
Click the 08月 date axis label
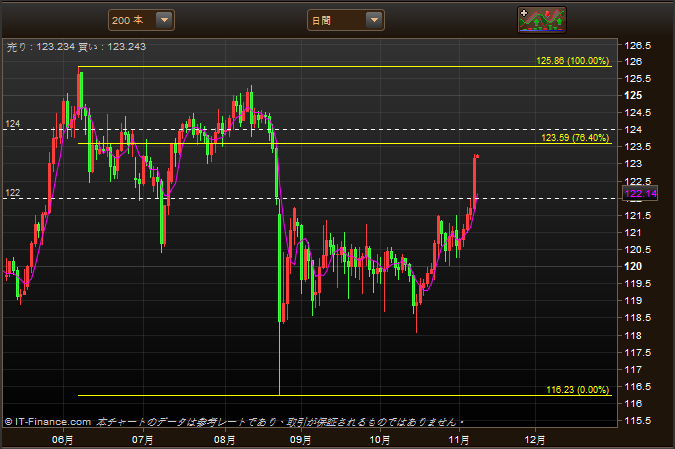point(224,440)
